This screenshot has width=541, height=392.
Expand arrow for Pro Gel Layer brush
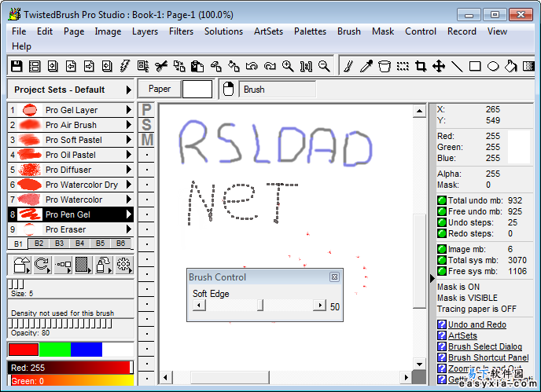(129, 110)
